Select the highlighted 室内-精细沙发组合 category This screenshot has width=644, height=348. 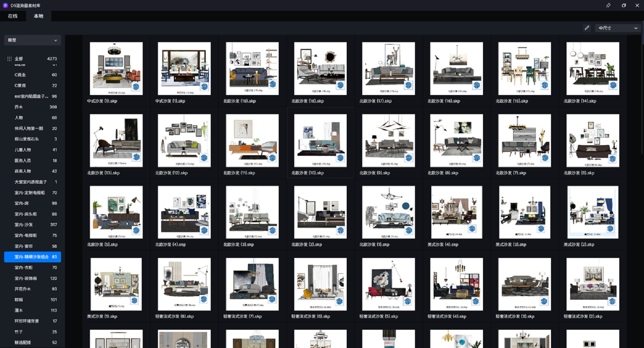point(33,257)
